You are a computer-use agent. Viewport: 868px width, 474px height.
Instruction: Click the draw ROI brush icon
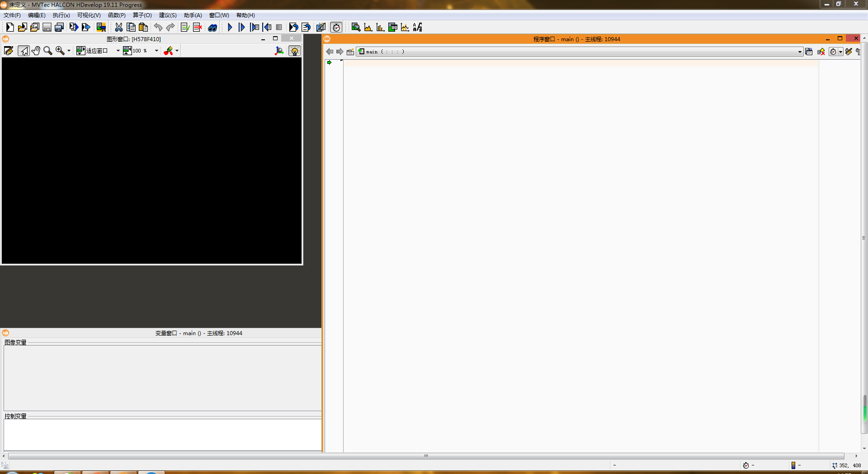pyautogui.click(x=168, y=51)
